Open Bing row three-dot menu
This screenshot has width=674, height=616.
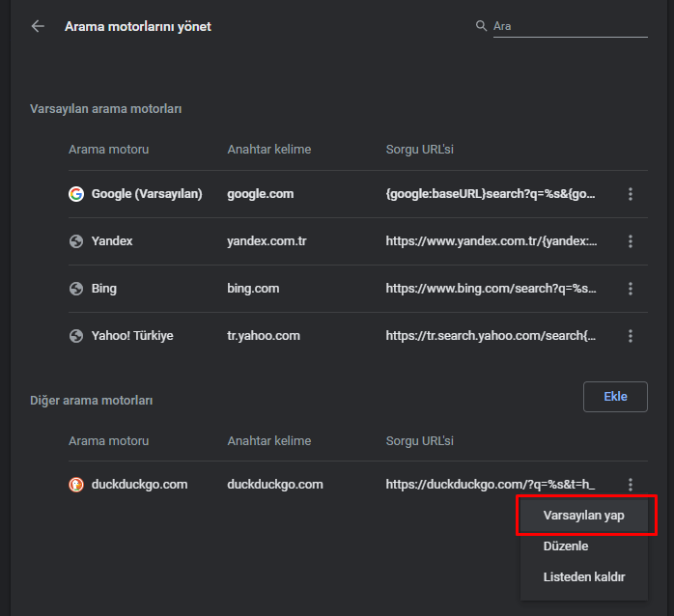tap(631, 289)
